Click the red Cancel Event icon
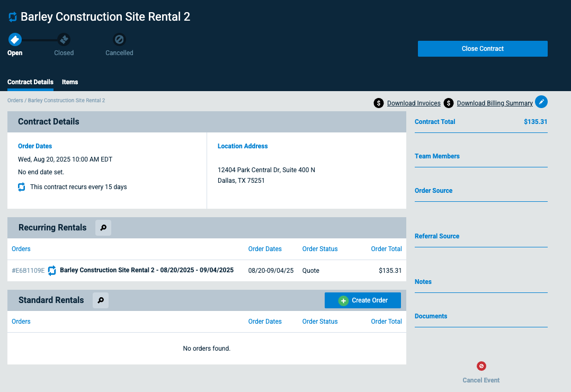The height and width of the screenshot is (392, 571). tap(481, 366)
